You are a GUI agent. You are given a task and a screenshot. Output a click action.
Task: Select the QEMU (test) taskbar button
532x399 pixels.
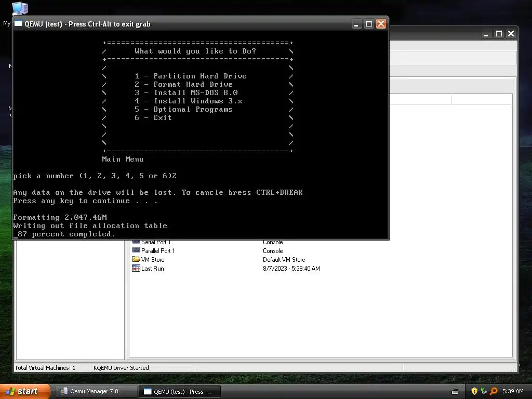coord(180,392)
